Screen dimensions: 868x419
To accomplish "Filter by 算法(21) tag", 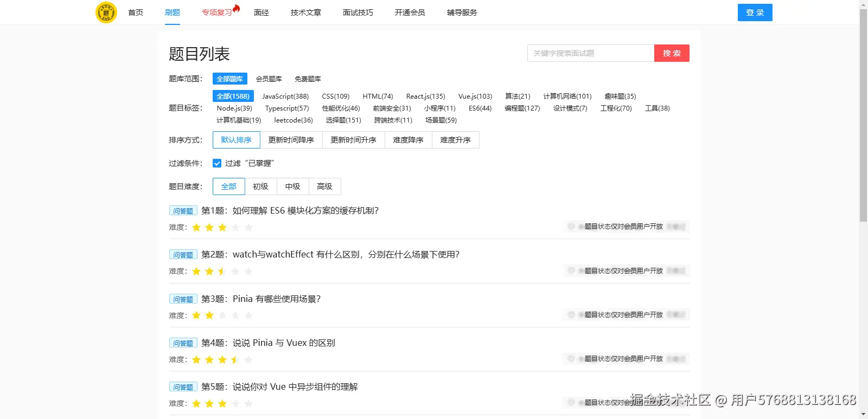I will [x=518, y=96].
